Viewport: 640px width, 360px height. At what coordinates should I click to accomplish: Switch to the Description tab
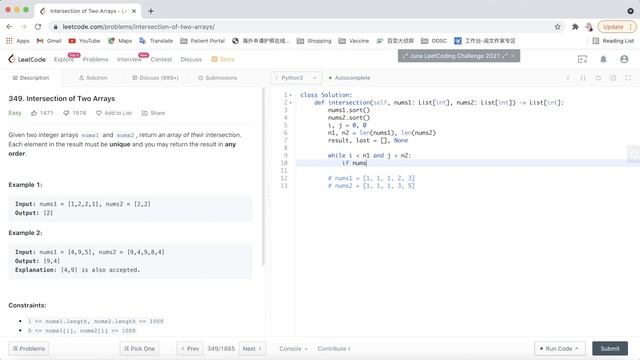pyautogui.click(x=31, y=78)
